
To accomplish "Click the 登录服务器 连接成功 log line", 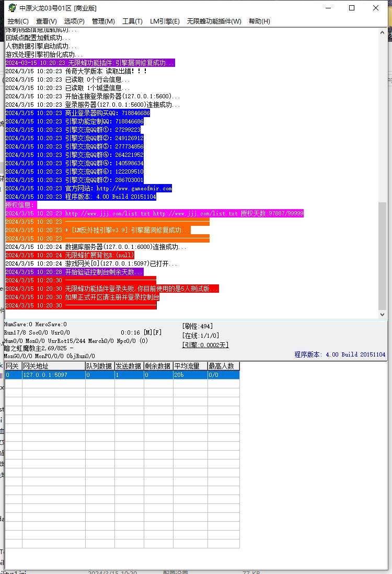I will (x=93, y=105).
